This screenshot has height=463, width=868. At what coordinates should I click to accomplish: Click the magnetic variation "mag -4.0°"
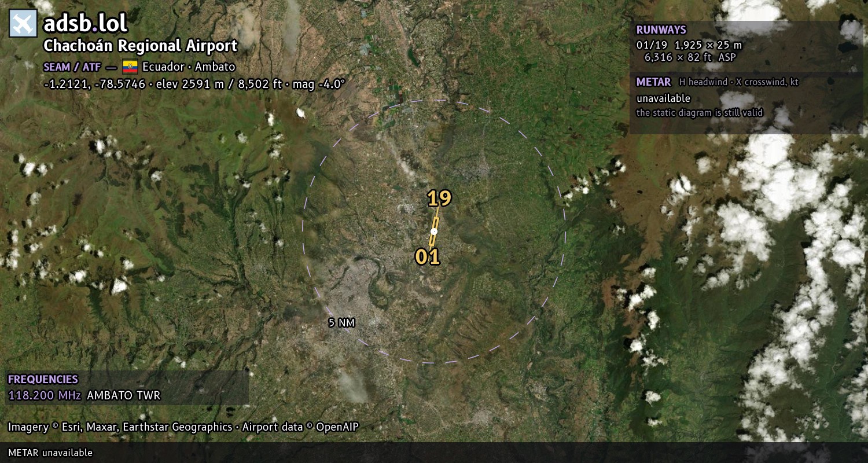pos(318,84)
